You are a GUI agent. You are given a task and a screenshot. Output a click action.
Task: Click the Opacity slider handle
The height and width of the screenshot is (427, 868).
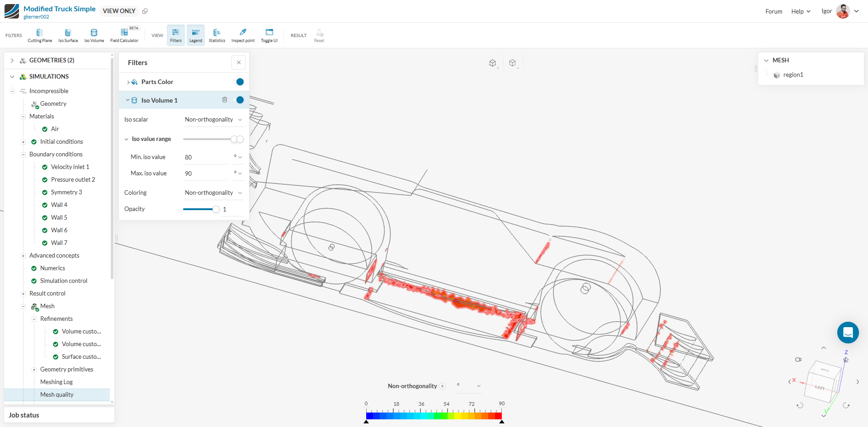pos(216,209)
